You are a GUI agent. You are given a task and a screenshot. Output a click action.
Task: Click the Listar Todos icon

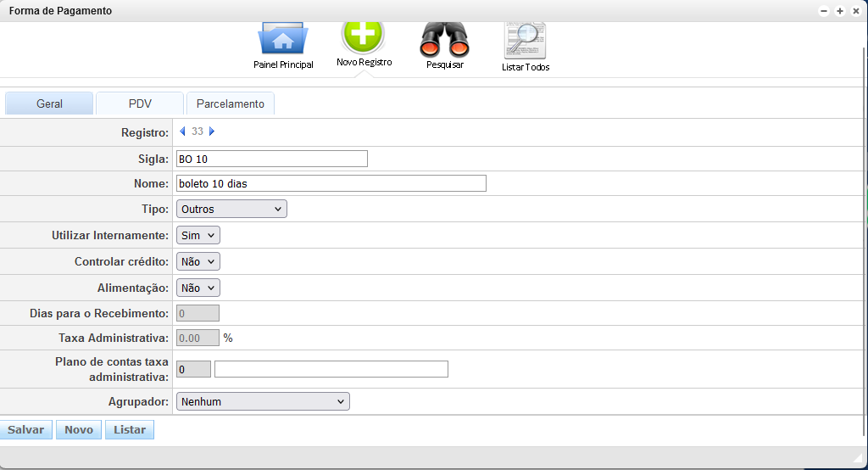coord(525,41)
